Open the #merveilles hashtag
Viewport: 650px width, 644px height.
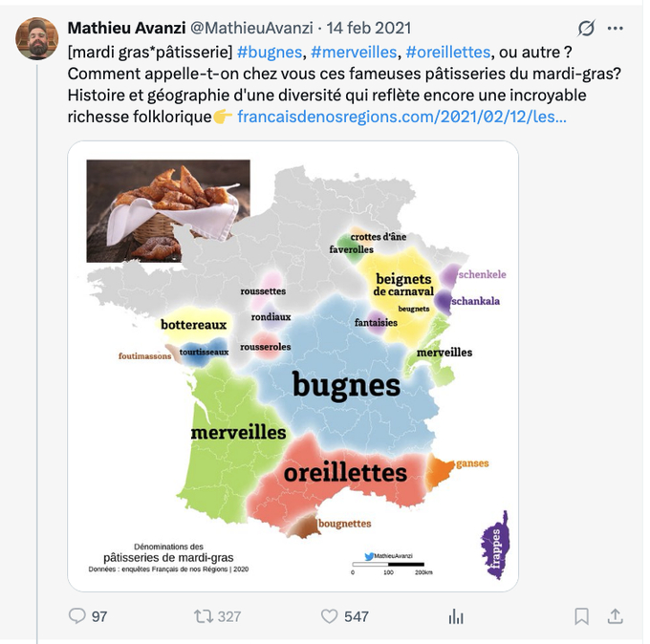click(x=353, y=51)
